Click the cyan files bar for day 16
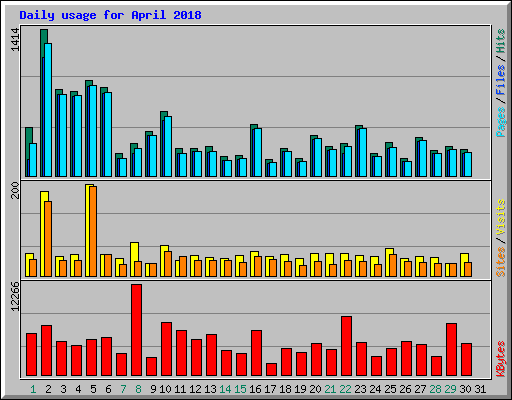This screenshot has width=512, height=400. click(x=258, y=152)
